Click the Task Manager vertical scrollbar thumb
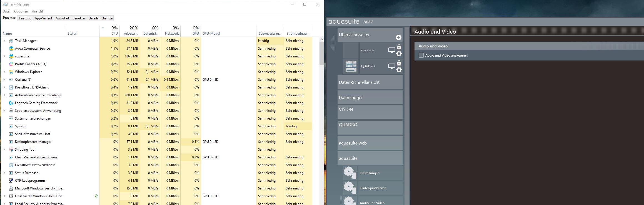Image resolution: width=644 pixels, height=205 pixels. coord(322,54)
